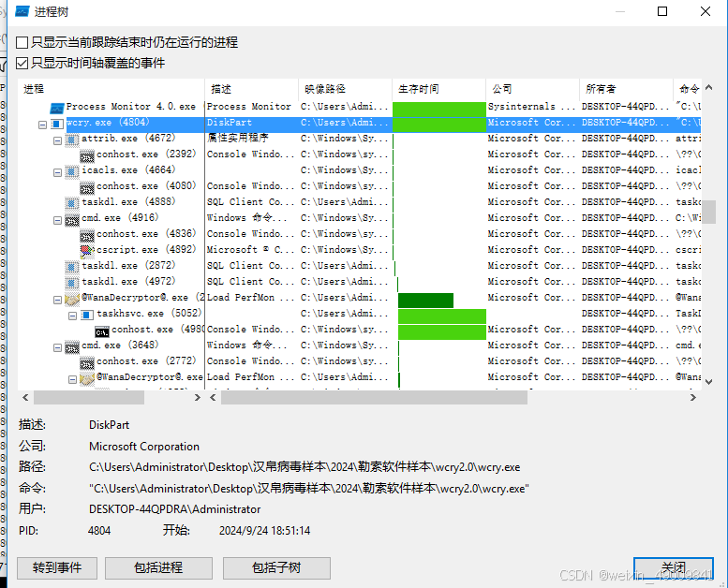Collapse the wcry.exe (4804) tree node
The width and height of the screenshot is (728, 588).
pyautogui.click(x=42, y=125)
